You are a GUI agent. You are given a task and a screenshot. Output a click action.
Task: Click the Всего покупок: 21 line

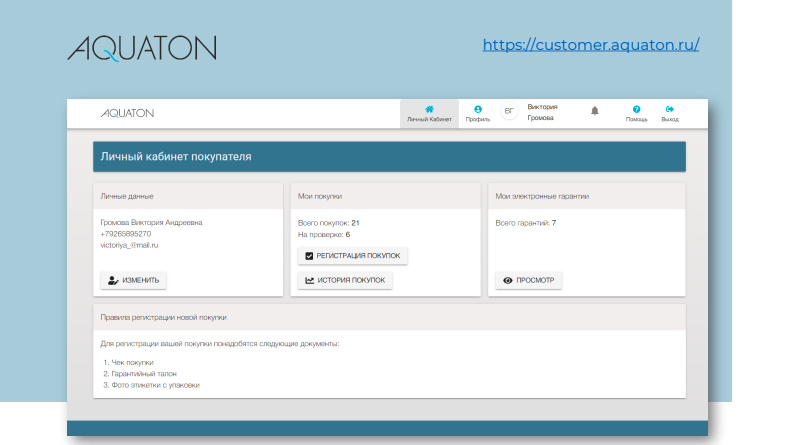[329, 223]
